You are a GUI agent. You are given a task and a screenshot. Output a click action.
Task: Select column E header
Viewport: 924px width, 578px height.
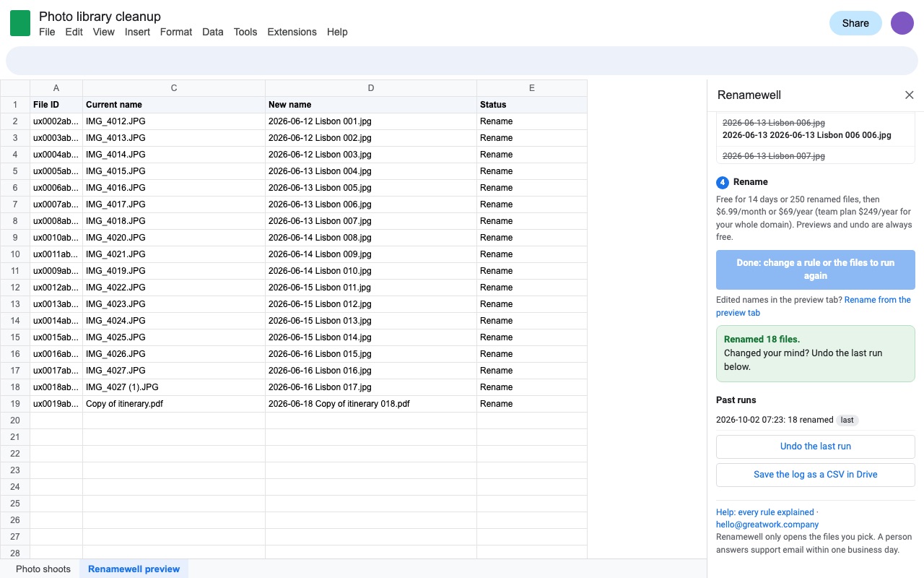point(532,88)
